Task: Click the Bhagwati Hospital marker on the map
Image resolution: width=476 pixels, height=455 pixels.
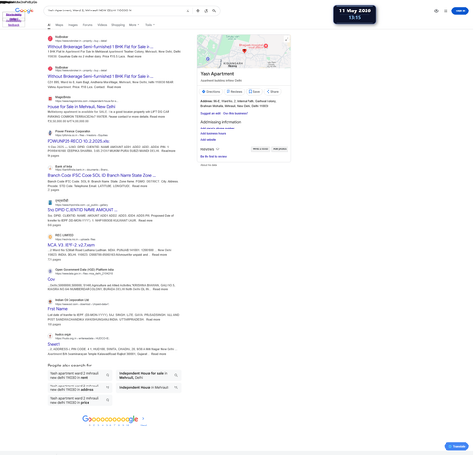Action: pos(267,46)
